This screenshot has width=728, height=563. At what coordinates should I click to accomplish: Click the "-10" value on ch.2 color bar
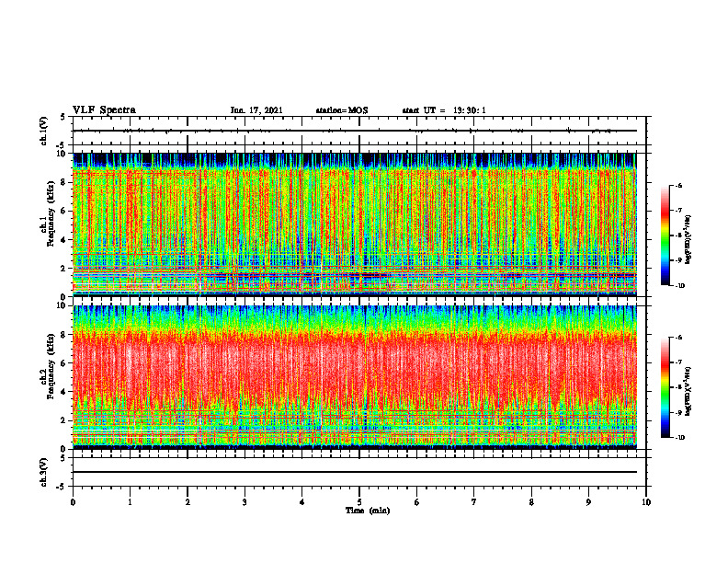coord(679,438)
